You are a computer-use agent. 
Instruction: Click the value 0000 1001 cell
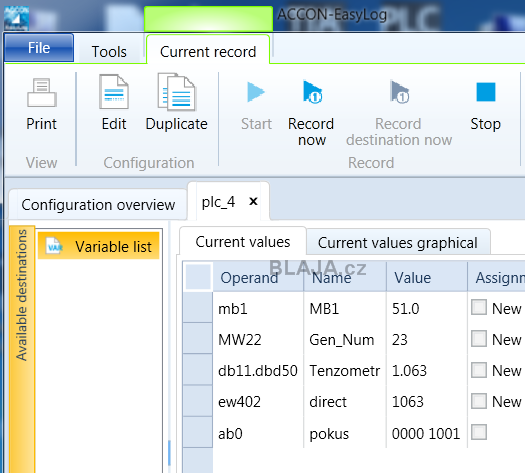click(427, 433)
